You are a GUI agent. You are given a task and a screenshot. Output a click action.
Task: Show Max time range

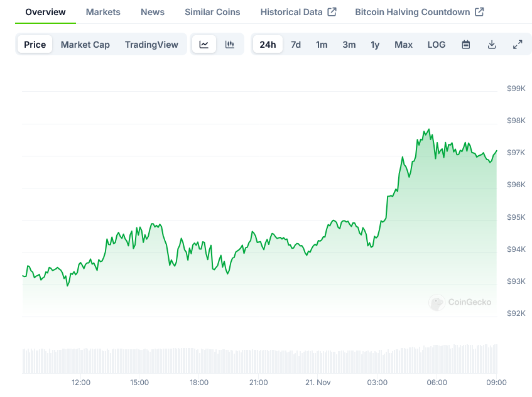[403, 45]
